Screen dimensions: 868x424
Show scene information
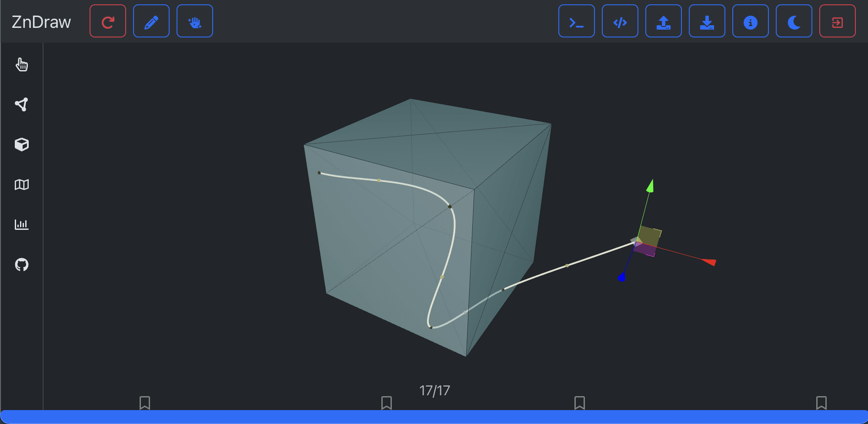tap(750, 20)
